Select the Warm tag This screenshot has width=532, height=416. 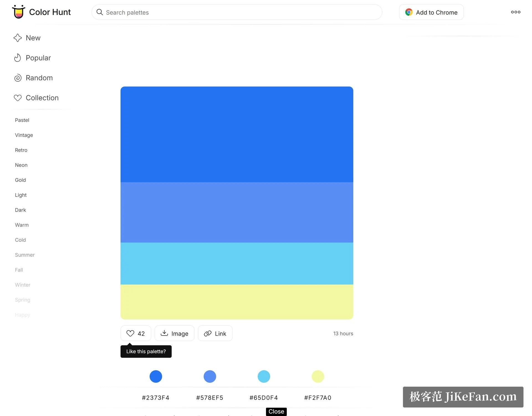pos(22,225)
